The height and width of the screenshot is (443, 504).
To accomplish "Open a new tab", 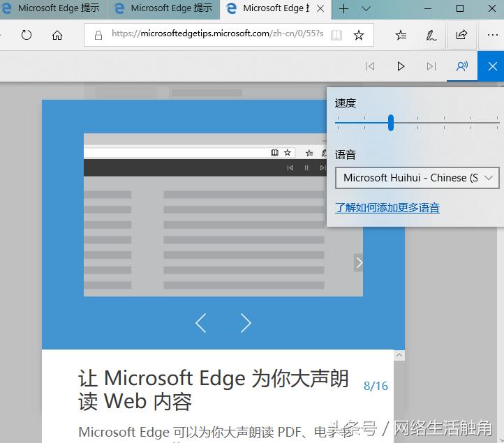I will (x=343, y=8).
